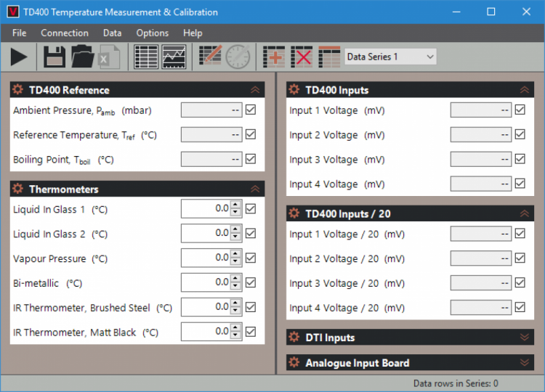The width and height of the screenshot is (545, 392).
Task: Show the chart graph view icon
Action: pos(174,57)
